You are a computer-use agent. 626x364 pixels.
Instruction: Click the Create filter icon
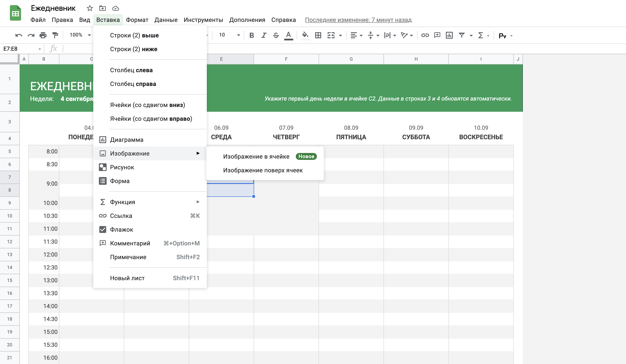click(462, 35)
